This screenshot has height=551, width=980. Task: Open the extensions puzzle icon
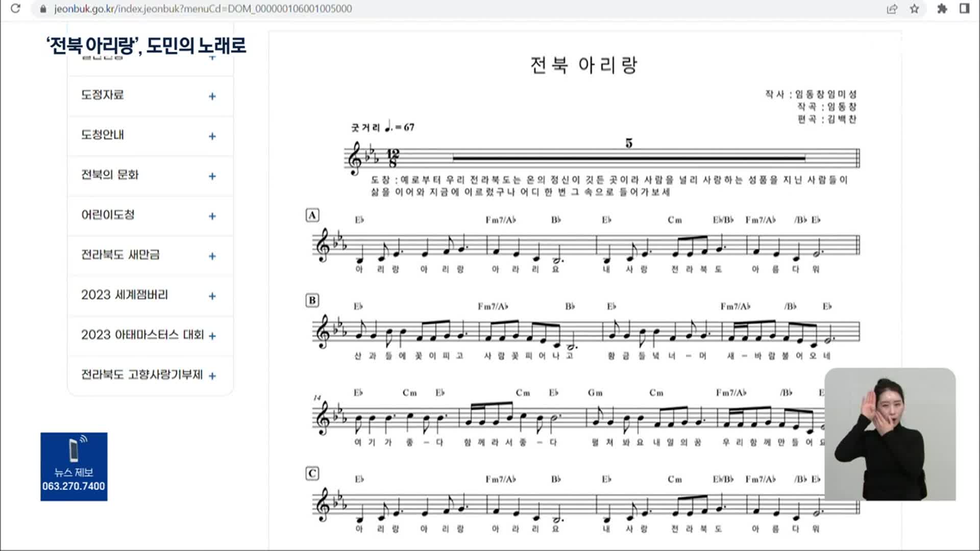point(942,9)
